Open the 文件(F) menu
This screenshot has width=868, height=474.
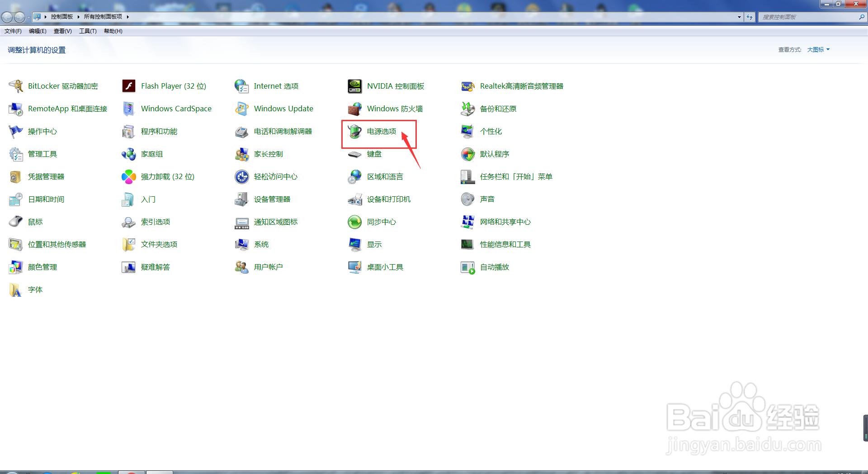point(13,31)
